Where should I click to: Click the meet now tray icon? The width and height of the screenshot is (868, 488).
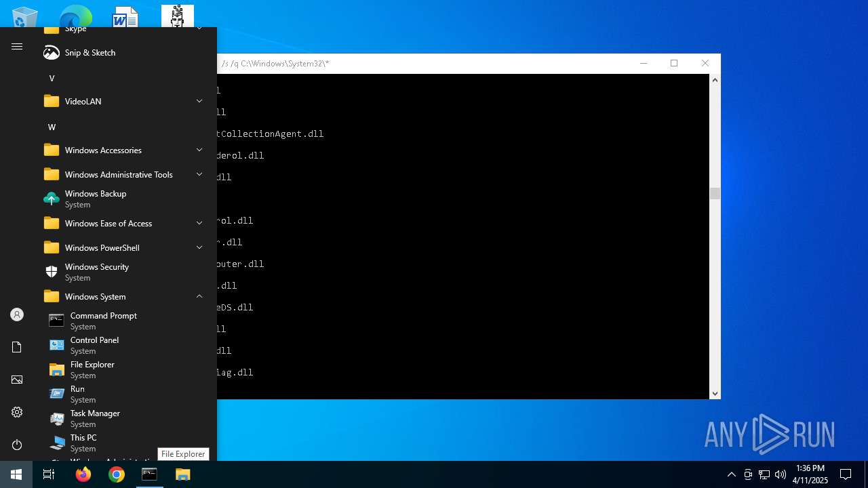coord(748,474)
